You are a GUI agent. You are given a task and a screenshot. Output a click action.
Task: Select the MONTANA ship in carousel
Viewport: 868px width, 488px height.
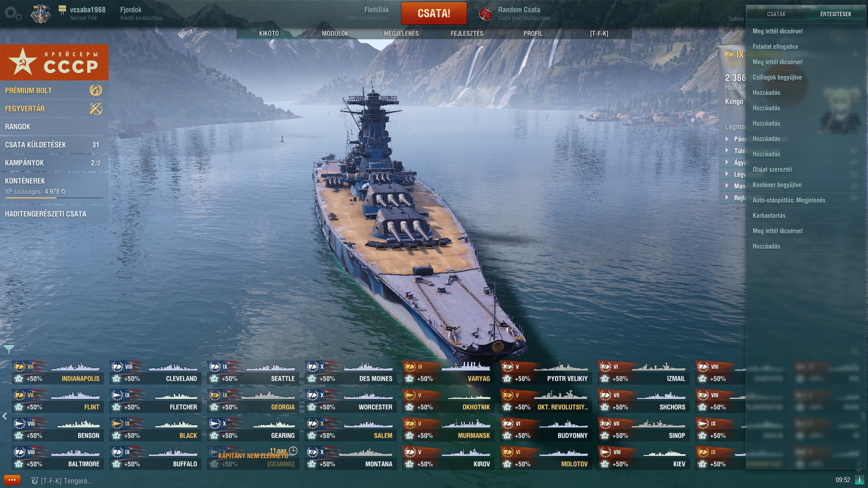(x=351, y=458)
